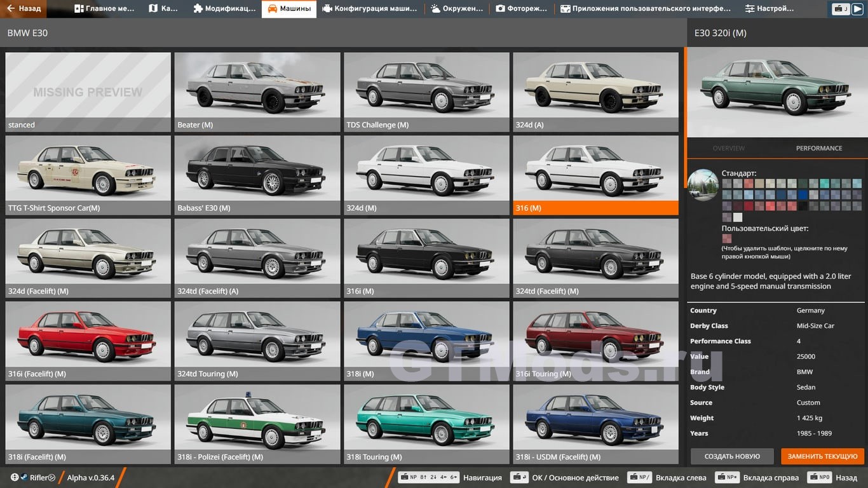The image size is (868, 488).
Task: Click the Вкладка справа hint
Action: pos(757,477)
